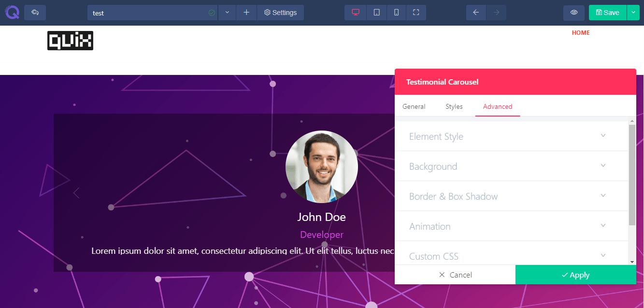Undo with the left arrow button
This screenshot has width=644, height=308.
pyautogui.click(x=476, y=13)
